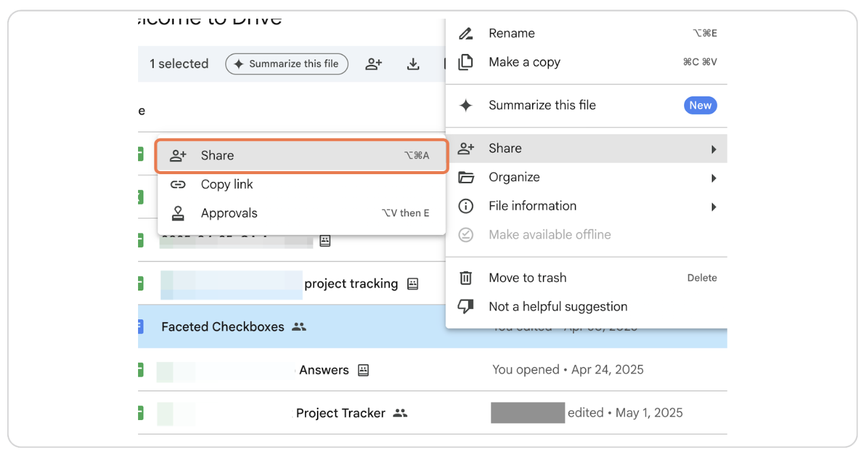Click the Approvals stamp icon
This screenshot has width=868, height=458.
pos(178,213)
